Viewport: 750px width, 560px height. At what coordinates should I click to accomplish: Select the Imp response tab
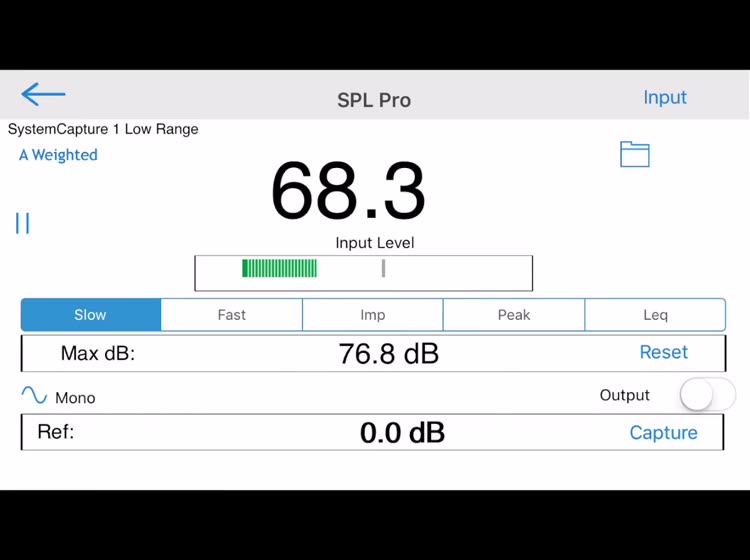(x=373, y=315)
